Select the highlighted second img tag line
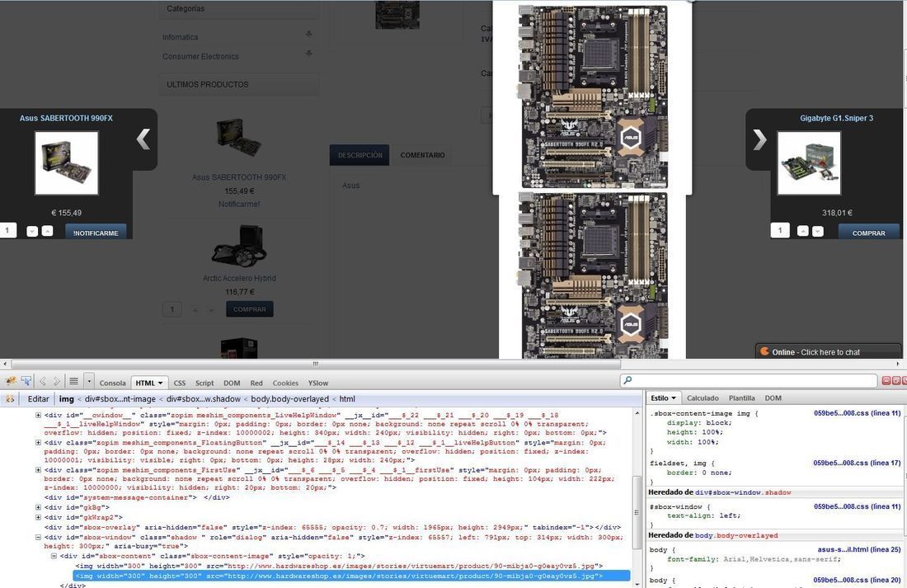Image resolution: width=907 pixels, height=588 pixels. click(352, 576)
